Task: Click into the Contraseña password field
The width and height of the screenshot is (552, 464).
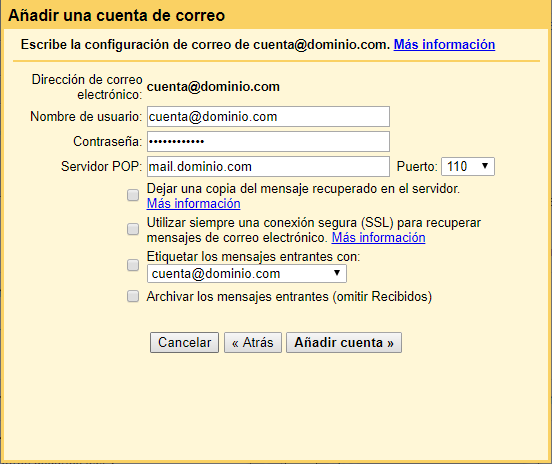Action: [268, 142]
